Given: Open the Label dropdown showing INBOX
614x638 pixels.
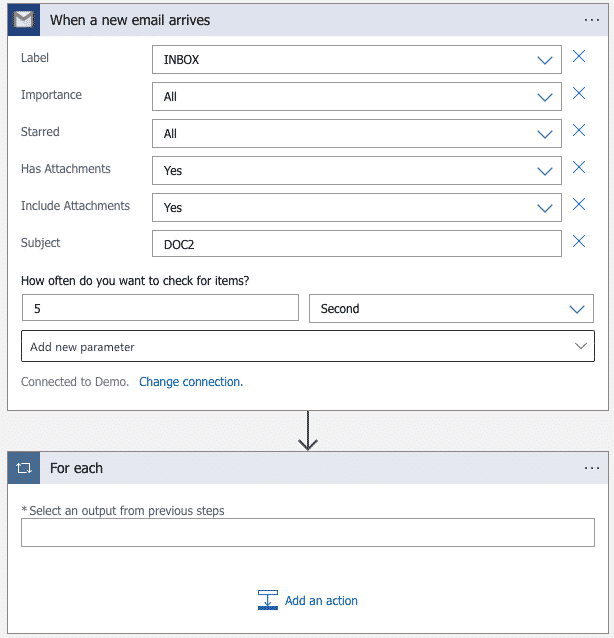Looking at the screenshot, I should coord(357,60).
